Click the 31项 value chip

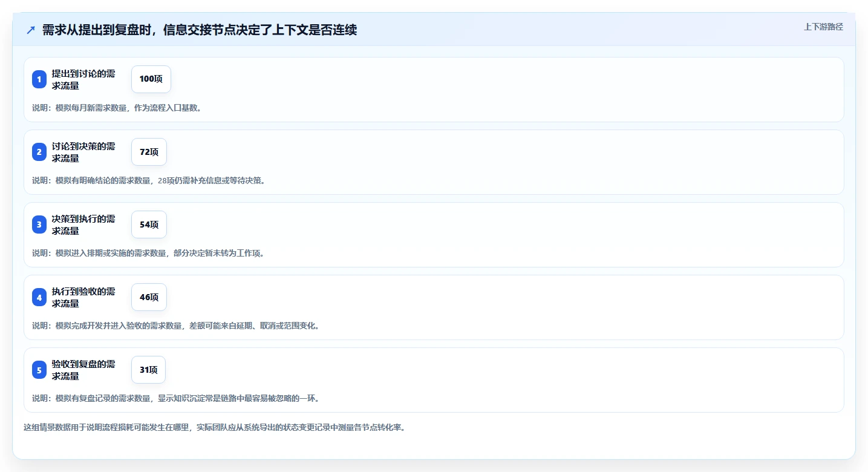coord(148,370)
